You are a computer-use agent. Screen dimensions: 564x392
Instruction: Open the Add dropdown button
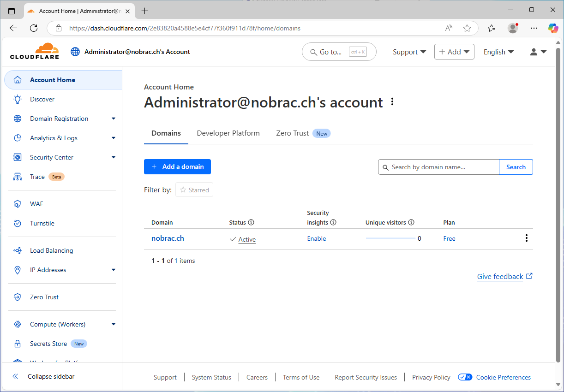point(454,52)
